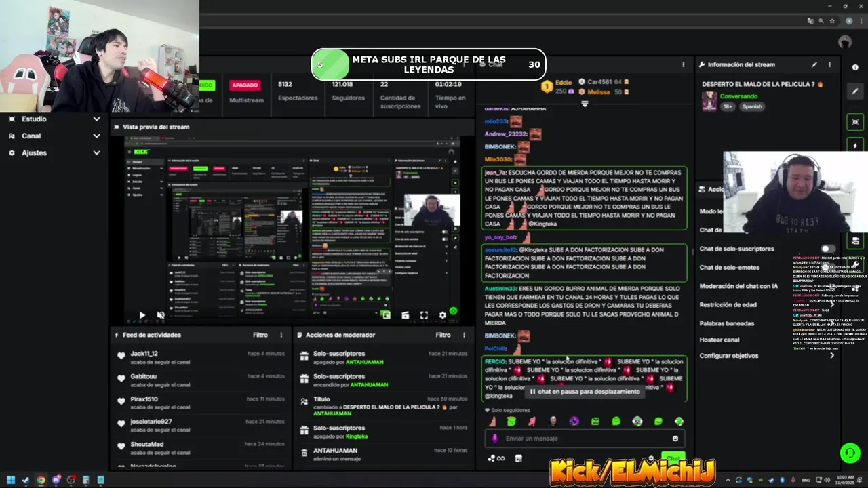The image size is (868, 488).
Task: Toggle theater mode in stream preview
Action: 405,315
